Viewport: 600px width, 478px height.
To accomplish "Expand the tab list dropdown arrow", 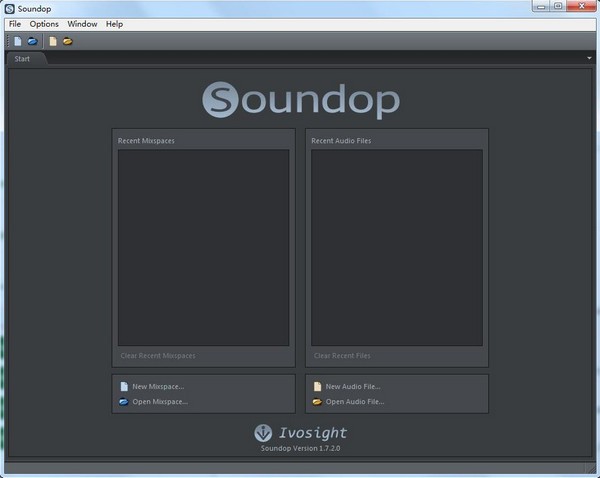I will click(589, 59).
